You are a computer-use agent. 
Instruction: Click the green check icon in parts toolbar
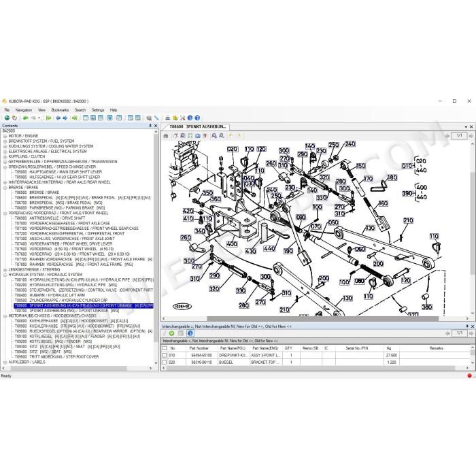coord(171,333)
